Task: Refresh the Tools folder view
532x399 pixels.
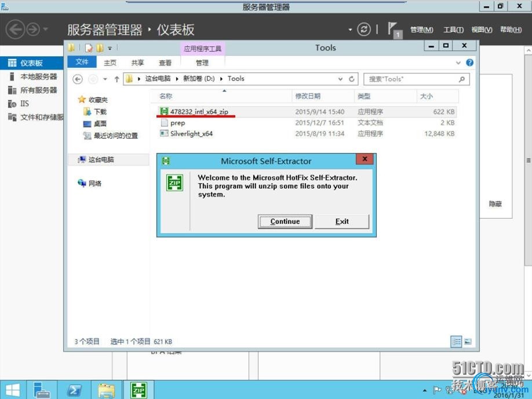Action: (352, 79)
